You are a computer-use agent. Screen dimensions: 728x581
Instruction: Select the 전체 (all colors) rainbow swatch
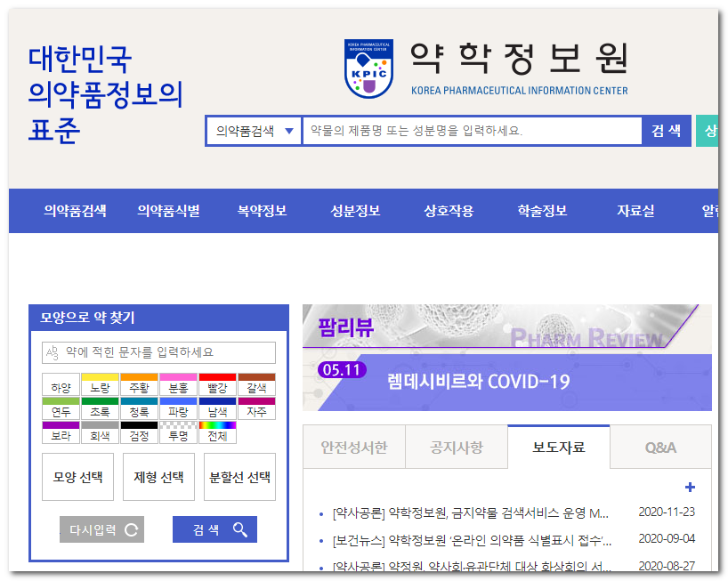[x=218, y=432]
